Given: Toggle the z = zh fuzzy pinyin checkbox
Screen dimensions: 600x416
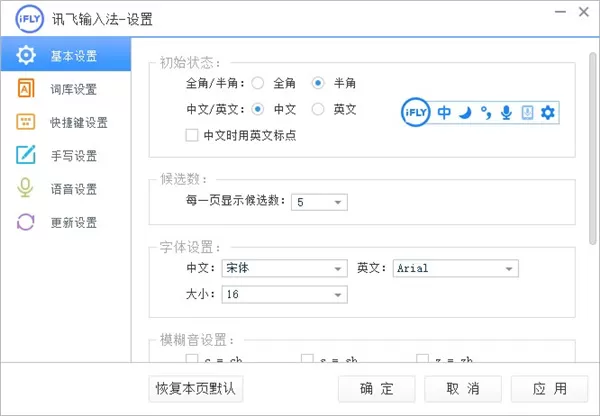Looking at the screenshot, I should coord(422,358).
